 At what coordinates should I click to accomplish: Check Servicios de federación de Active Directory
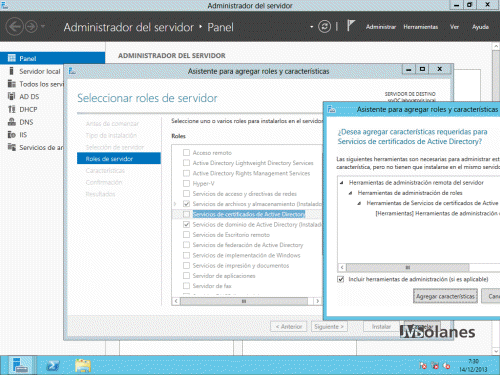pyautogui.click(x=186, y=245)
